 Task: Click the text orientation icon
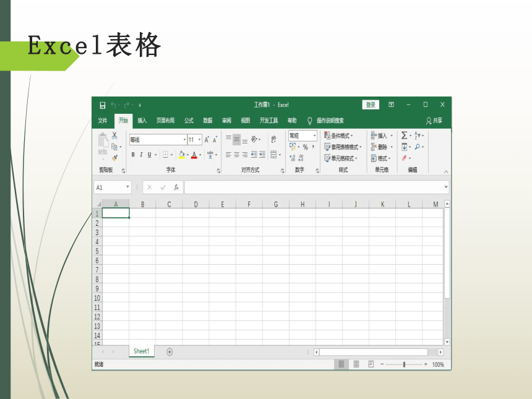(x=254, y=139)
